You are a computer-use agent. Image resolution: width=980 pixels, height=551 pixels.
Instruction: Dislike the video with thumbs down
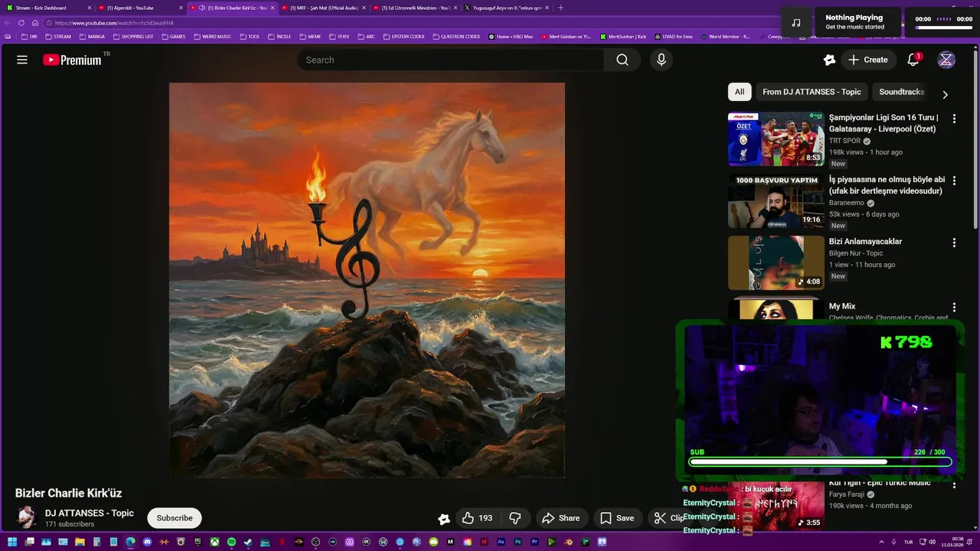coord(515,518)
